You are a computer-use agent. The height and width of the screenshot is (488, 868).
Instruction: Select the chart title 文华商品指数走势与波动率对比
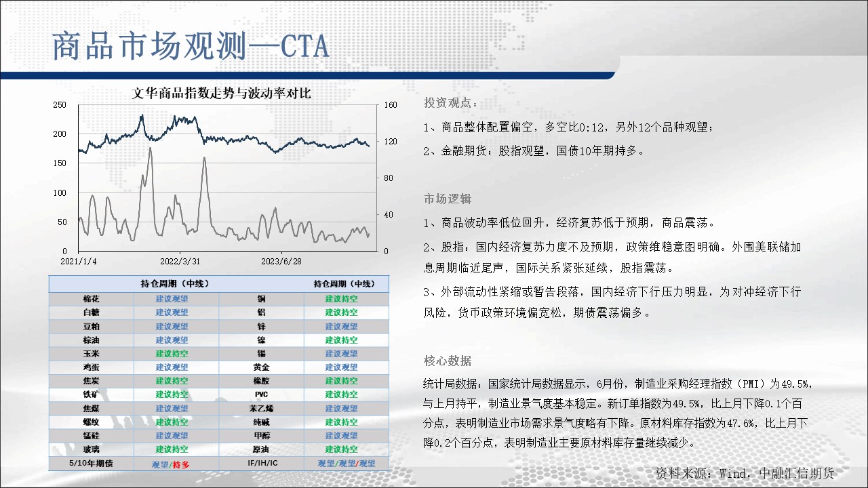tap(221, 94)
